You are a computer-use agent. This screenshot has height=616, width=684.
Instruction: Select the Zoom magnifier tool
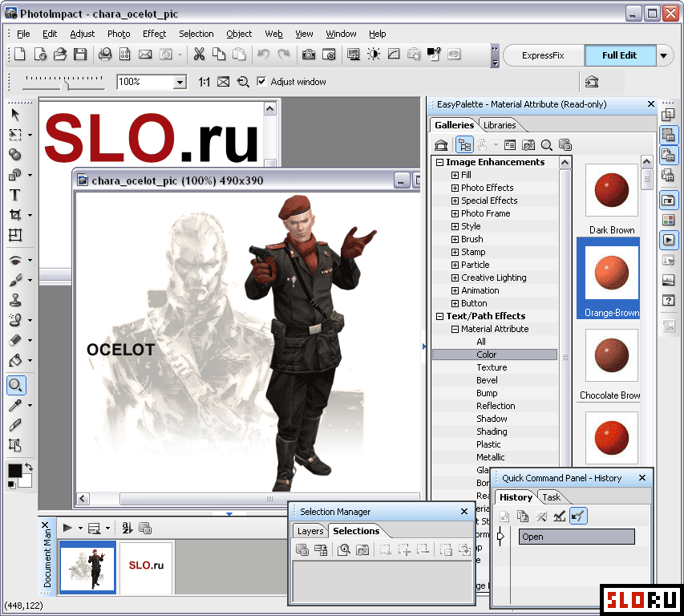pyautogui.click(x=16, y=385)
